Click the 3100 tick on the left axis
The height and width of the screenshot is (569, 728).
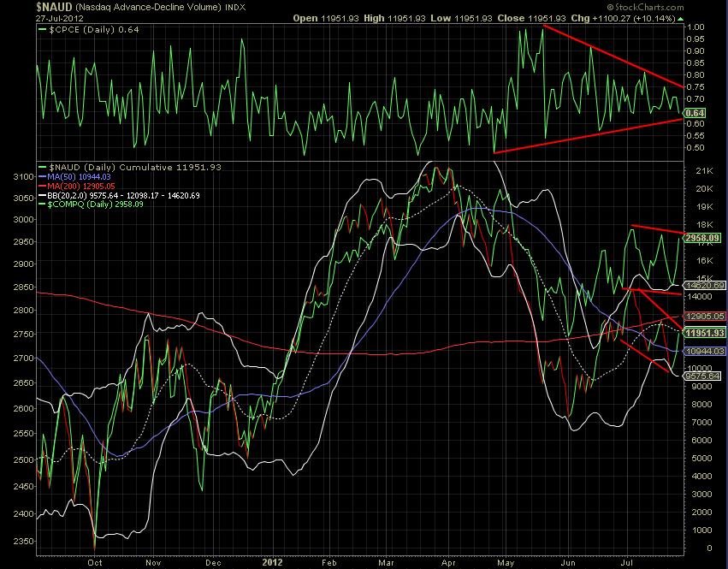[x=24, y=177]
